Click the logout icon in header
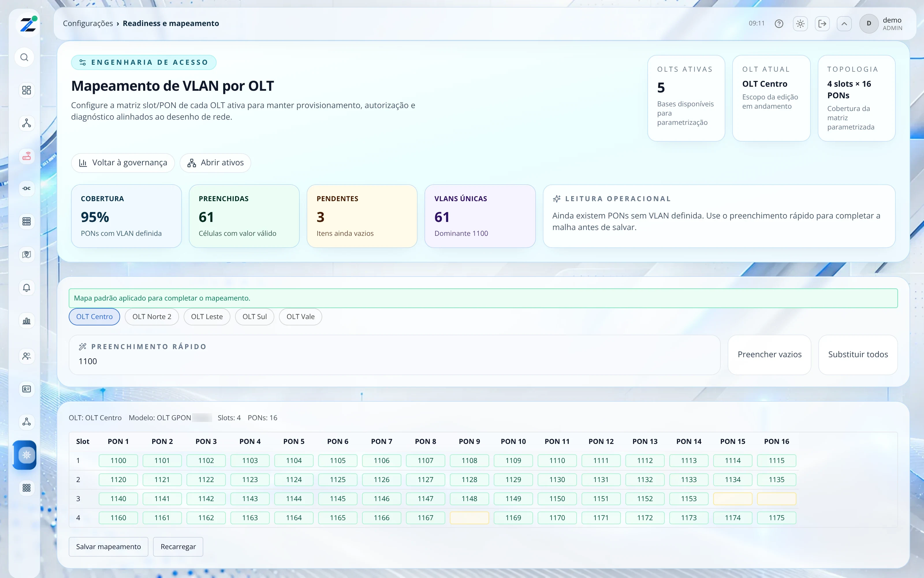This screenshot has height=578, width=924. coord(822,24)
